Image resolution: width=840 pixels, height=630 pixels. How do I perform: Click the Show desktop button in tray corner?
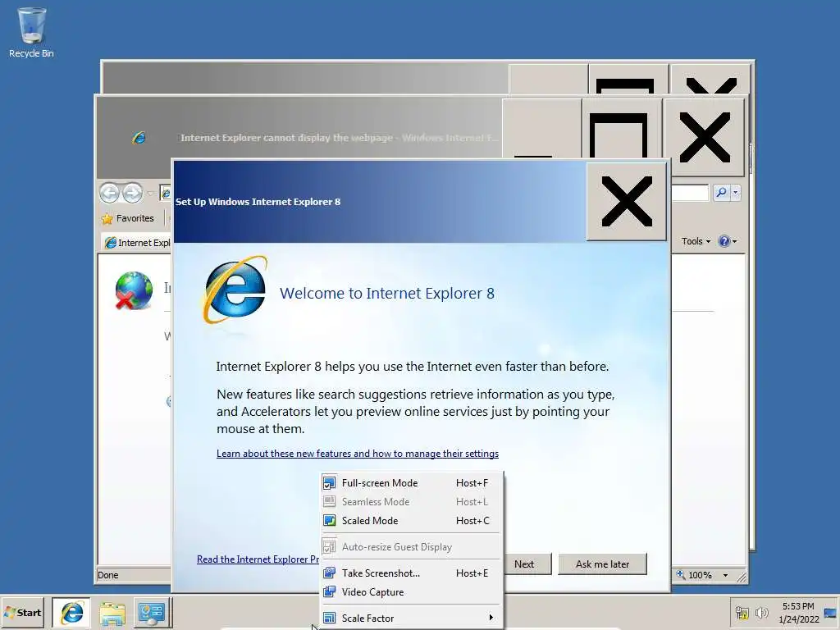(x=831, y=613)
